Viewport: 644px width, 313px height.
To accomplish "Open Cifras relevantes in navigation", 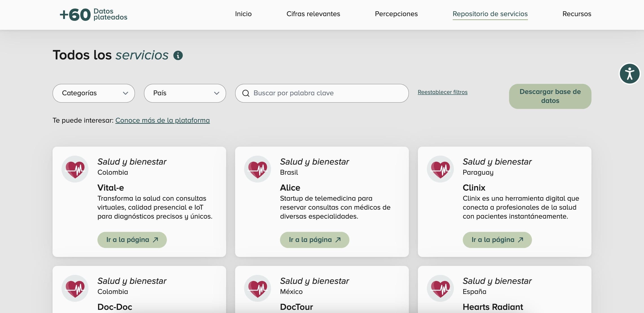I will [x=313, y=14].
